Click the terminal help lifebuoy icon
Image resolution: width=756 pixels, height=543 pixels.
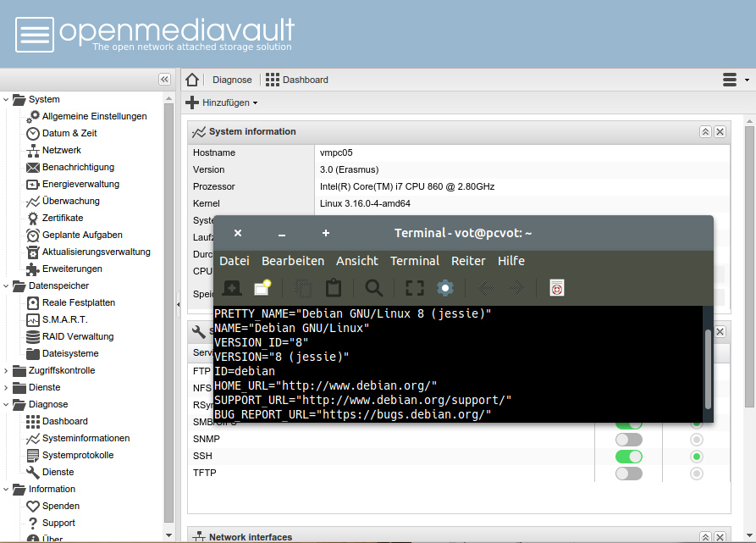tap(557, 288)
